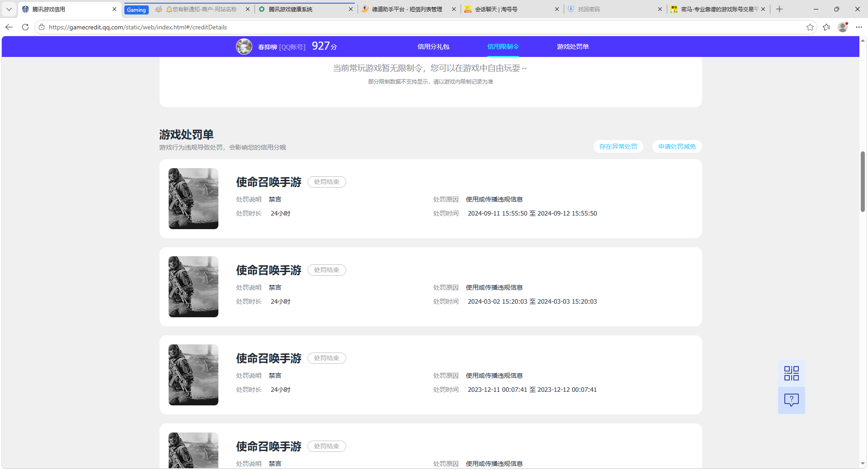Click the 申请处罚减免 button

pyautogui.click(x=677, y=146)
